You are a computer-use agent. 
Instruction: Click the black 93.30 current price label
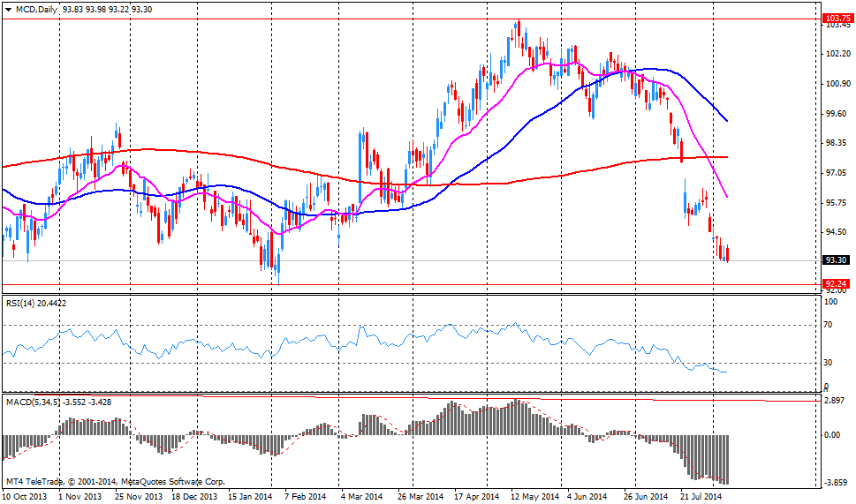click(834, 260)
